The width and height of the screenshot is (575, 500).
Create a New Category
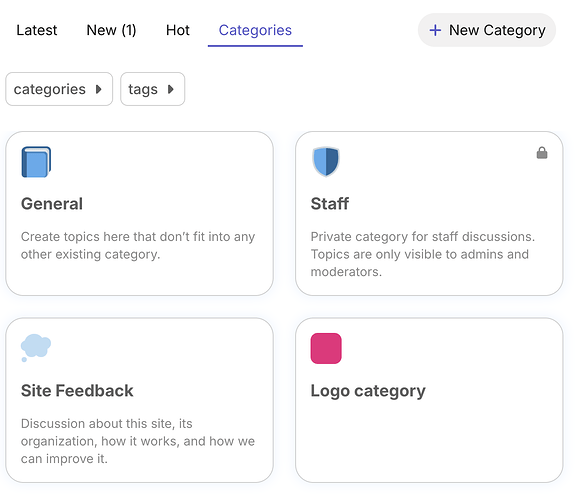tap(487, 30)
